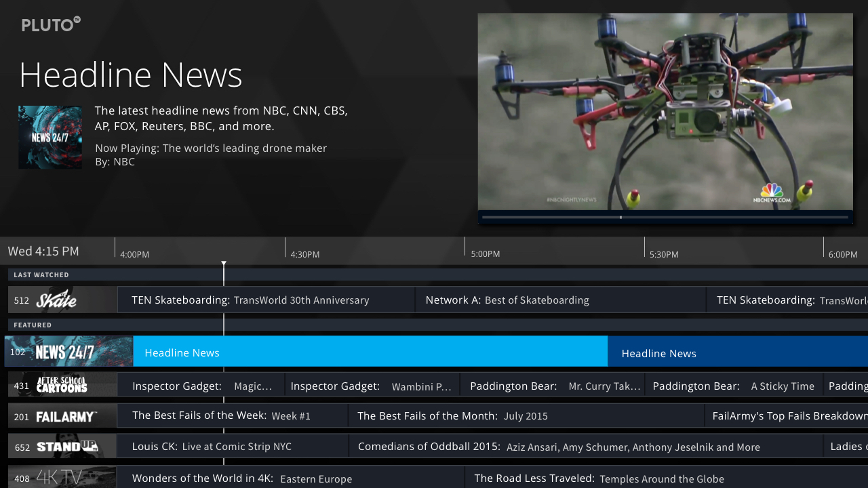The image size is (868, 488).
Task: Click the current time marker on timeline
Action: (x=224, y=264)
